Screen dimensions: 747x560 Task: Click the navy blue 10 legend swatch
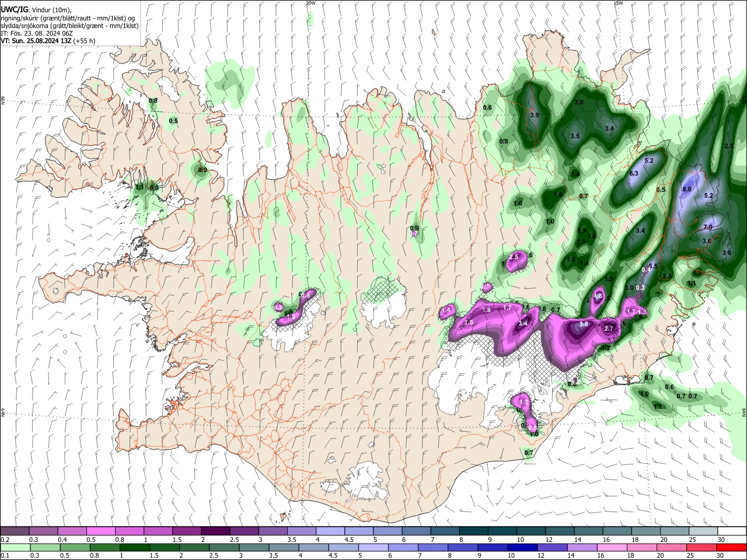coord(523,547)
